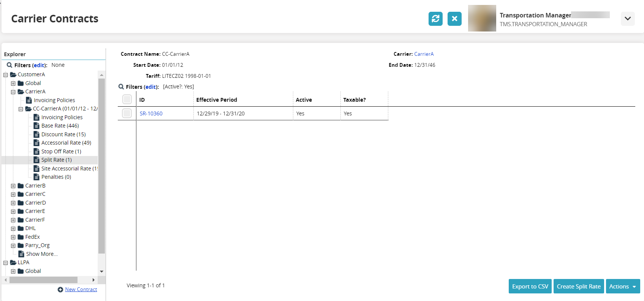Click the explorer vertical scrollbar down arrow

101,271
